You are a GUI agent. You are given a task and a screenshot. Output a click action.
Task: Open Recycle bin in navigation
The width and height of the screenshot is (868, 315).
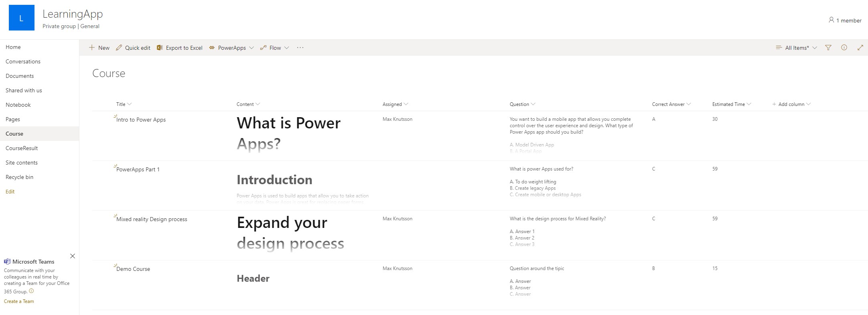(19, 177)
